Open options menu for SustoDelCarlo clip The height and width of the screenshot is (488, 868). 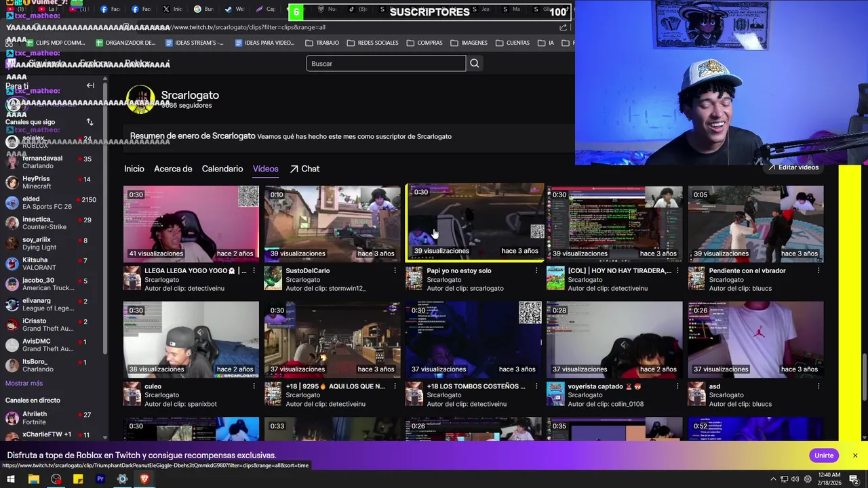click(x=395, y=270)
